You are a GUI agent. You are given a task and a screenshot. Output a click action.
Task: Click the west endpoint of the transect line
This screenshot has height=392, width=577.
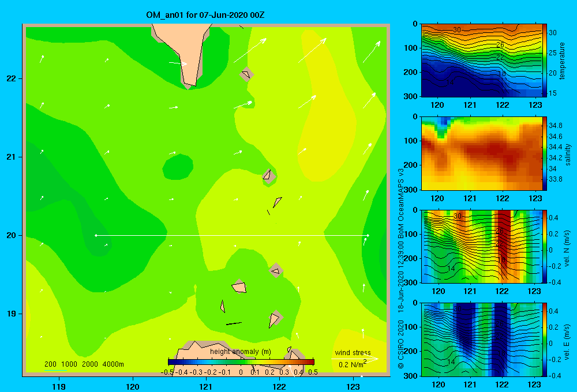coord(96,235)
